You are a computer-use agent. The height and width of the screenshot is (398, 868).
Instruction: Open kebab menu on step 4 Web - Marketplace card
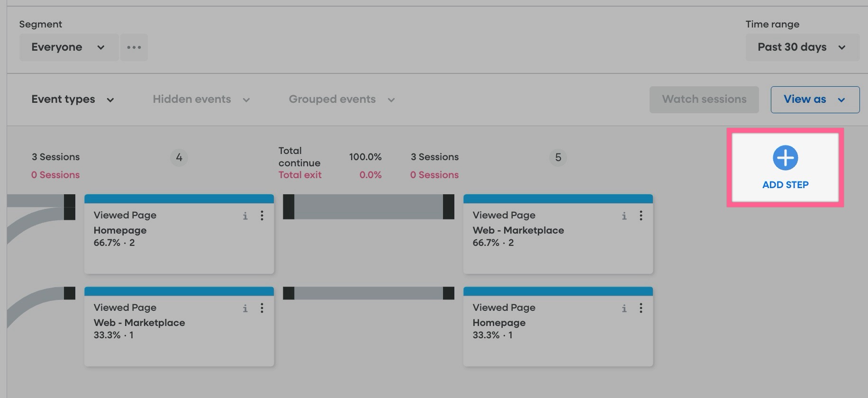[x=262, y=308]
